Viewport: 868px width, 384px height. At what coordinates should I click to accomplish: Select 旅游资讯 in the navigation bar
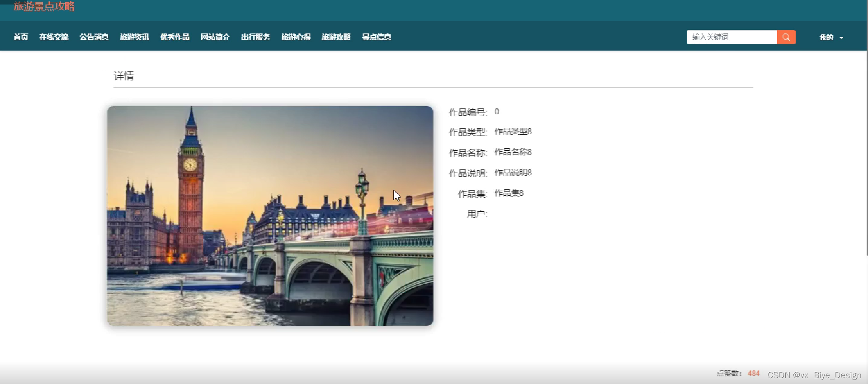tap(134, 37)
